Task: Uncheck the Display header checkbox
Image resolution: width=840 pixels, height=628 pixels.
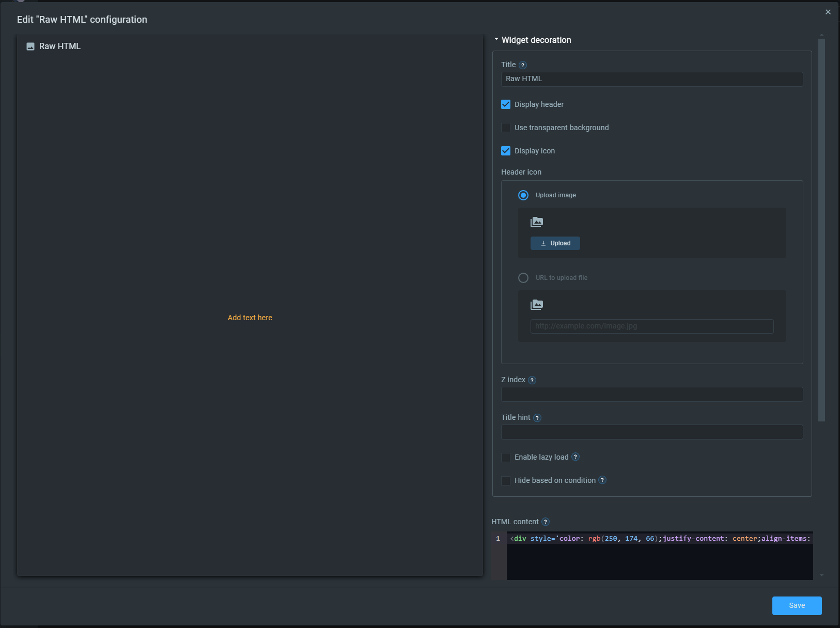Action: (x=506, y=104)
